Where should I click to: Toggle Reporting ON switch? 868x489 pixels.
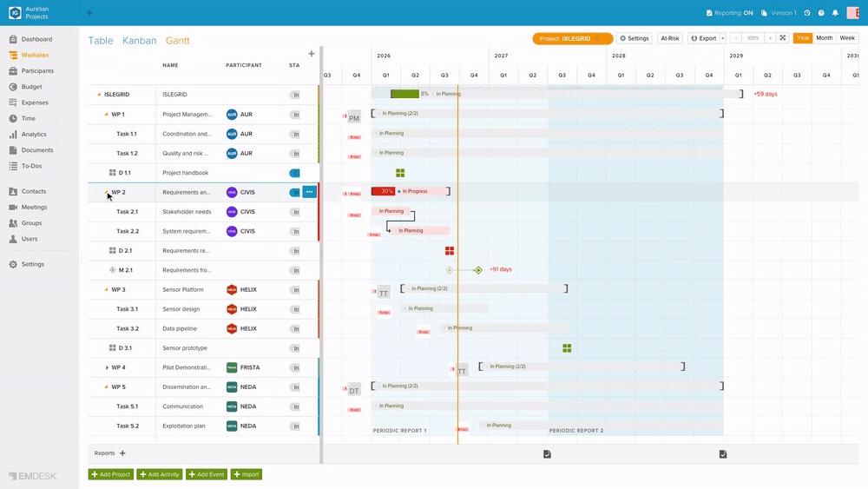point(729,13)
